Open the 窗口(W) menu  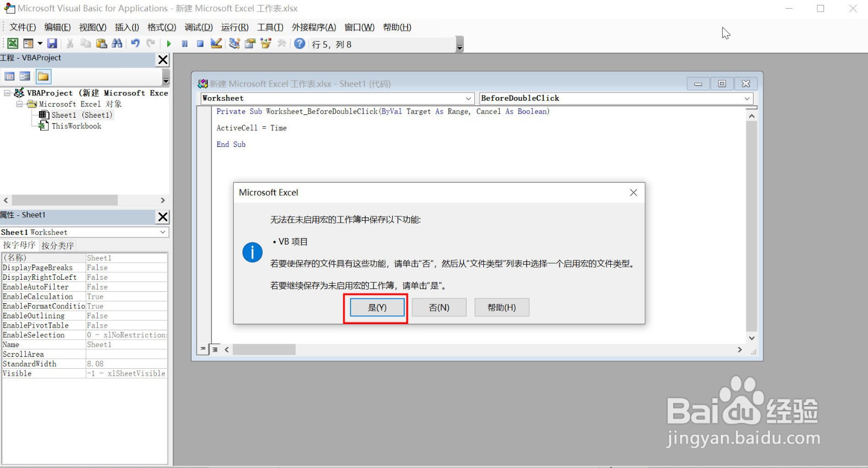359,27
